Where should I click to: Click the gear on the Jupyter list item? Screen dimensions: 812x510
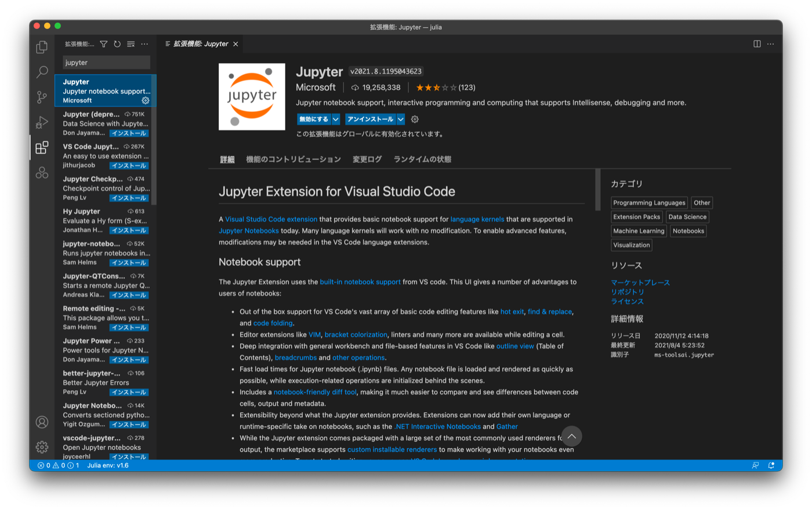(146, 100)
